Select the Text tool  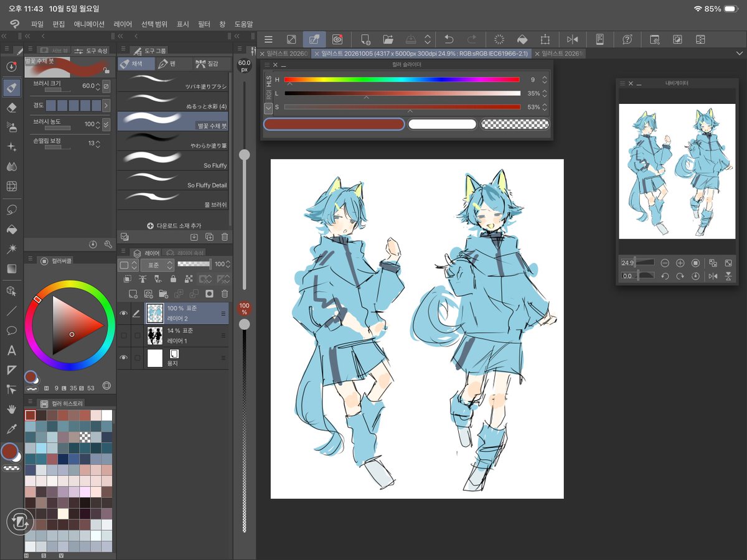click(11, 350)
